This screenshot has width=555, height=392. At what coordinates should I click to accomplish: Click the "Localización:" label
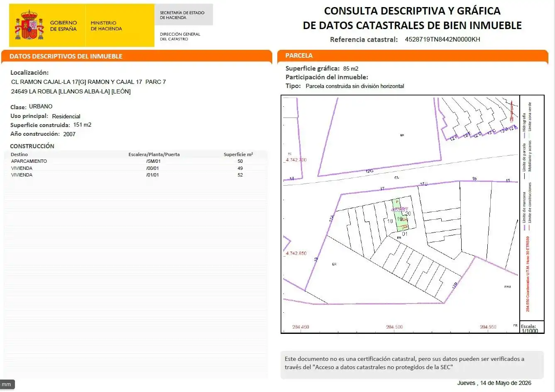click(29, 73)
